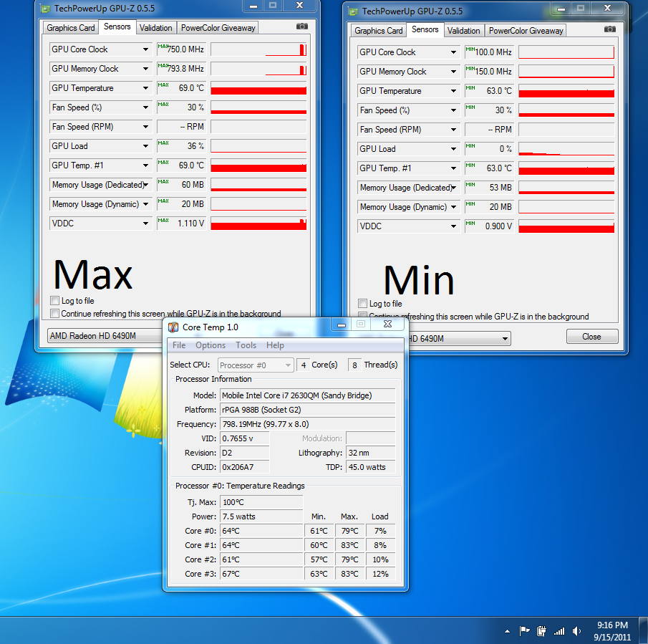Show hidden icons in the system tray

click(x=507, y=631)
